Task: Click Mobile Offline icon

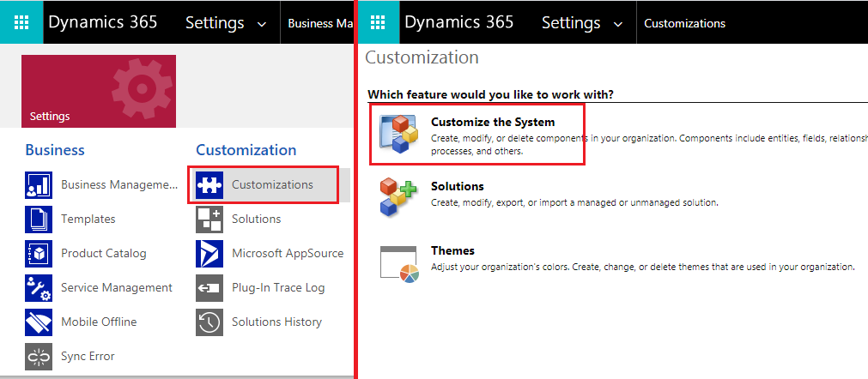Action: (39, 322)
